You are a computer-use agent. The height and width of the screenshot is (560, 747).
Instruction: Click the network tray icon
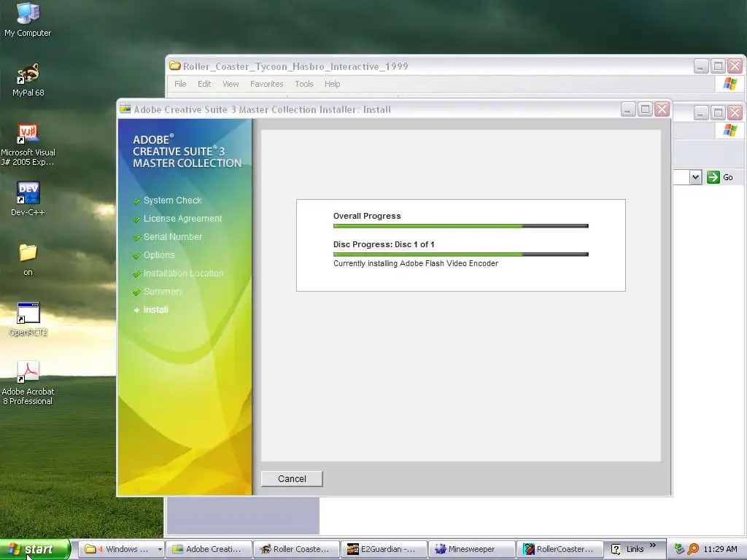(x=679, y=549)
